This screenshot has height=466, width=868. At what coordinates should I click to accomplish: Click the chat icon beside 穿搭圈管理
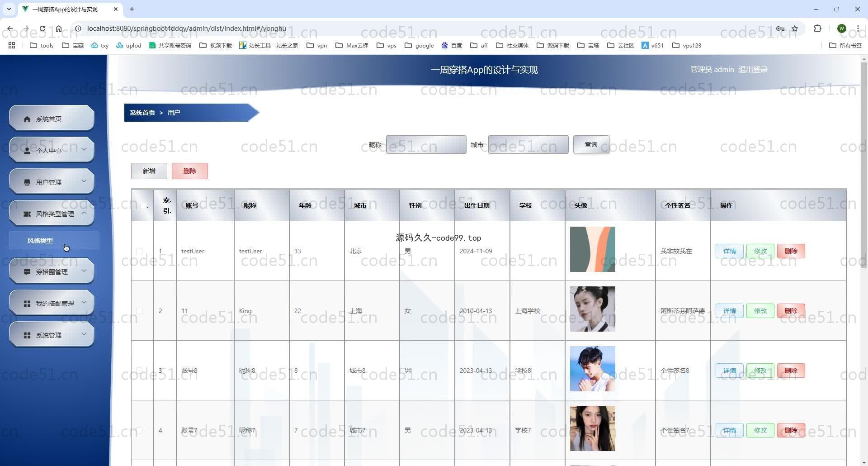[x=27, y=272]
